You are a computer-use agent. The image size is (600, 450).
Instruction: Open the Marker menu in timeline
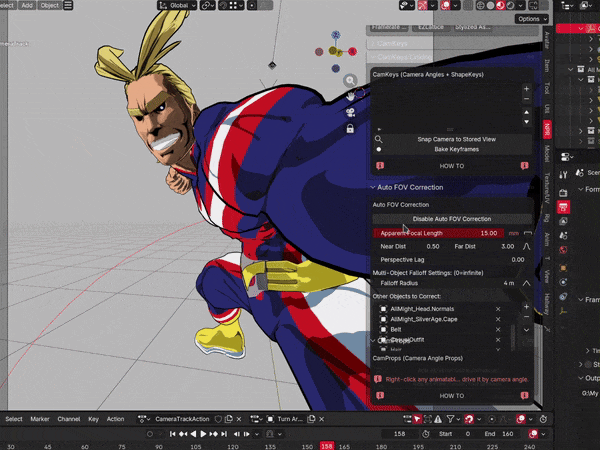40,419
